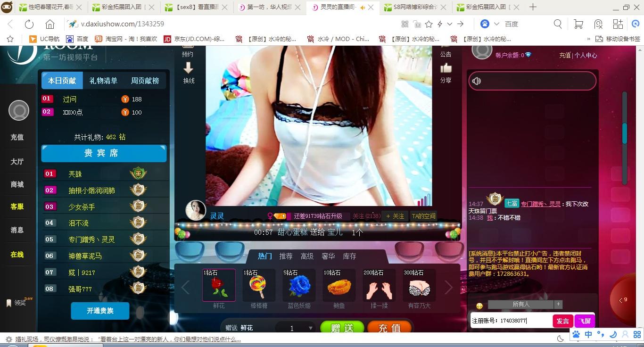The image size is (644, 347).
Task: Go to browser home page icon
Action: point(50,25)
